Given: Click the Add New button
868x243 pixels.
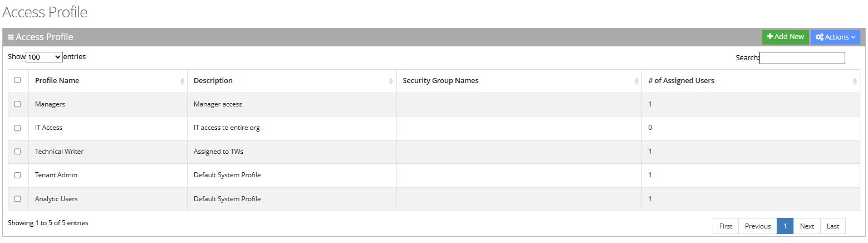Looking at the screenshot, I should pos(785,37).
